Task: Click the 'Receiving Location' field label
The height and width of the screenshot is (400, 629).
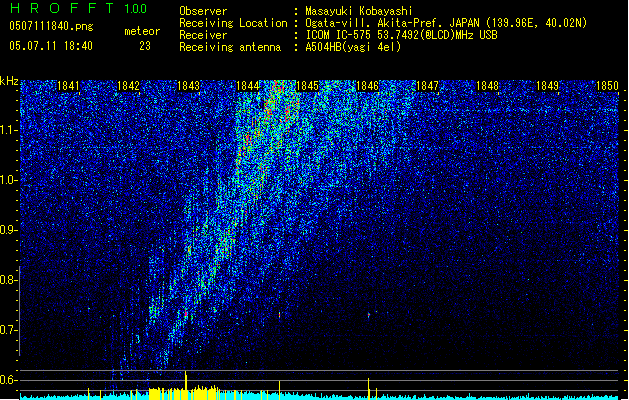Action: pos(233,23)
